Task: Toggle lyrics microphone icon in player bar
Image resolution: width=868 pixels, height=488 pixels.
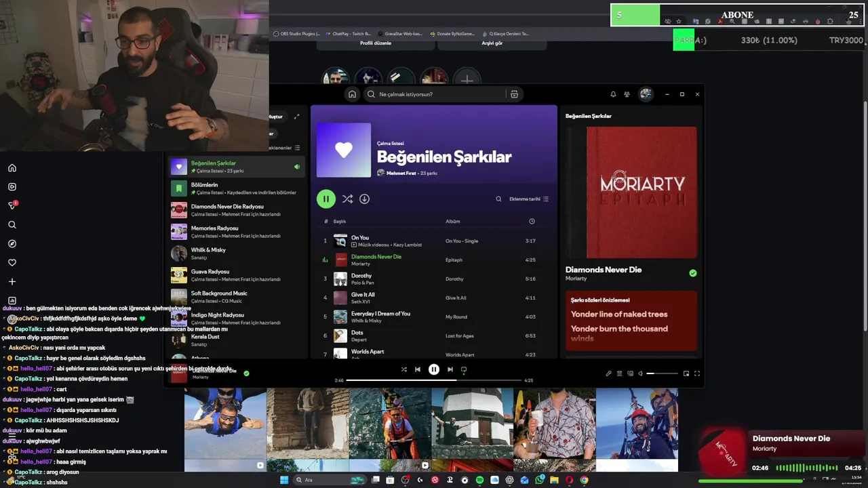Action: point(608,373)
